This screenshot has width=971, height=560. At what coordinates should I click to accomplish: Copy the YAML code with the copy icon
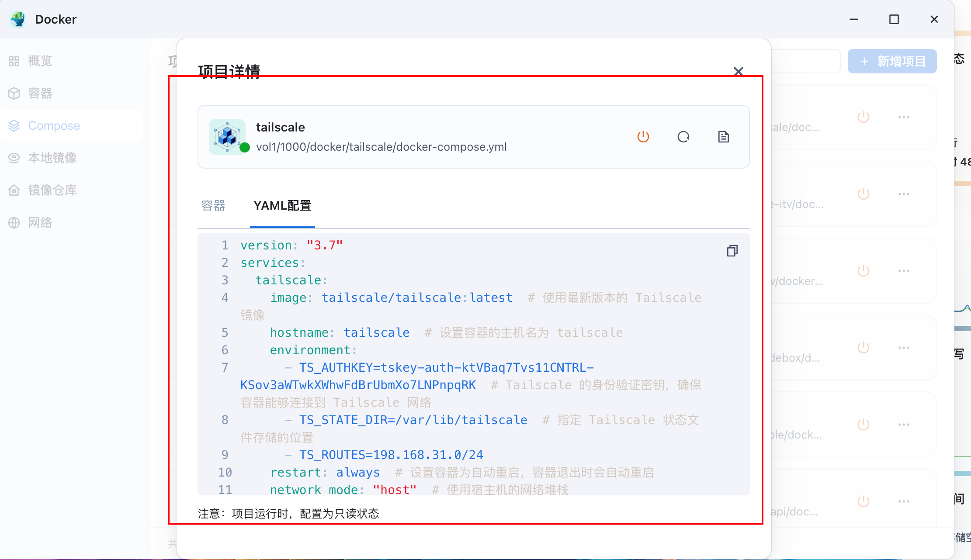point(732,251)
